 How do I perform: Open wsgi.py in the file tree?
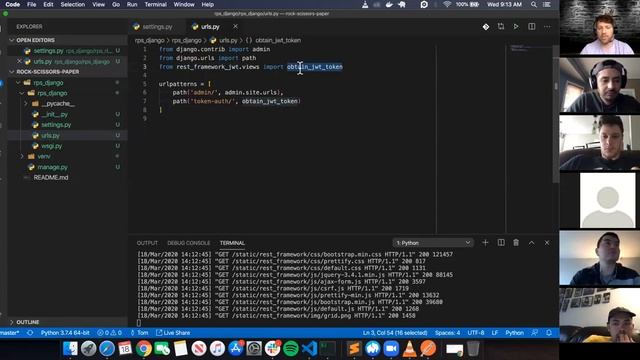[51, 146]
